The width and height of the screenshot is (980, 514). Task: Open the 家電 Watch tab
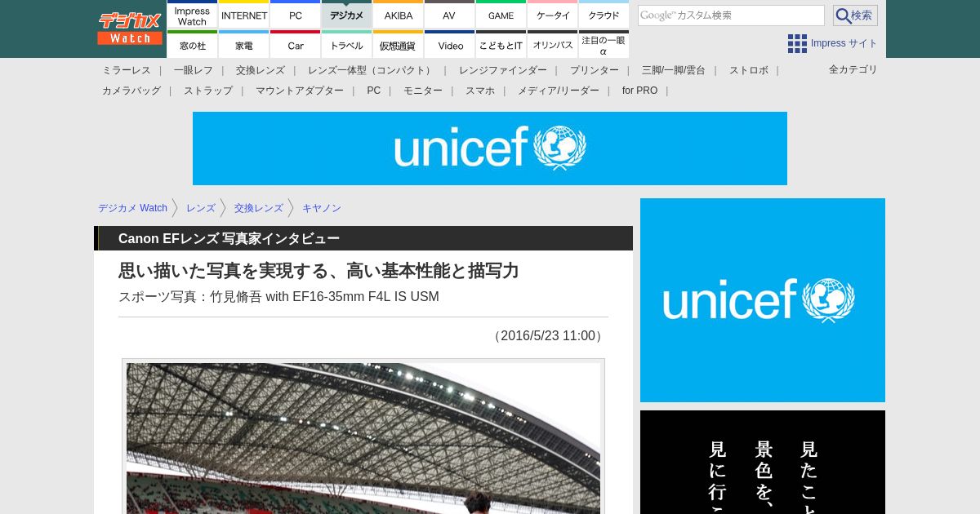(244, 45)
